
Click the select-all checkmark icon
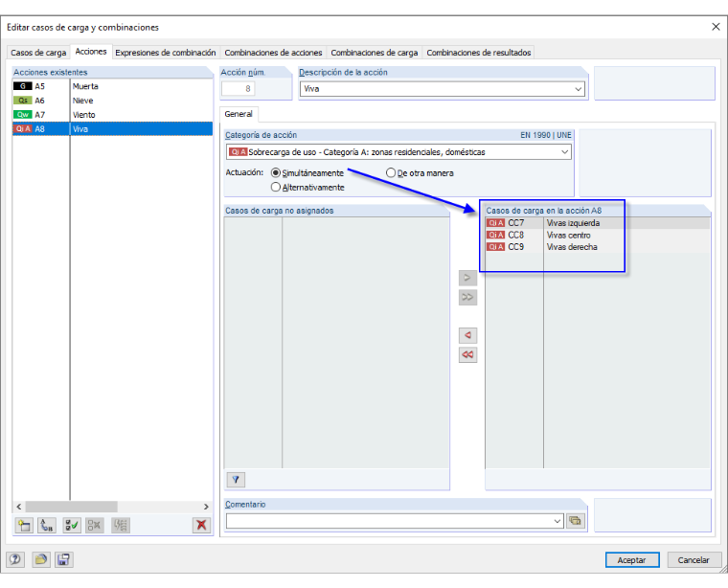72,526
